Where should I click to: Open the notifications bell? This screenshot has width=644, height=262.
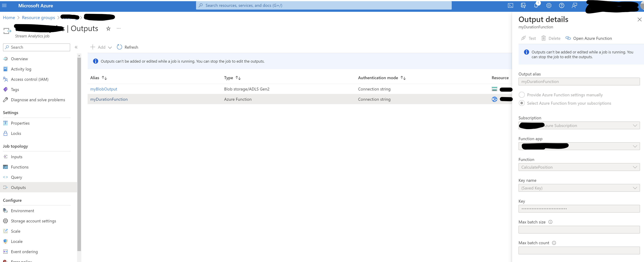[536, 5]
